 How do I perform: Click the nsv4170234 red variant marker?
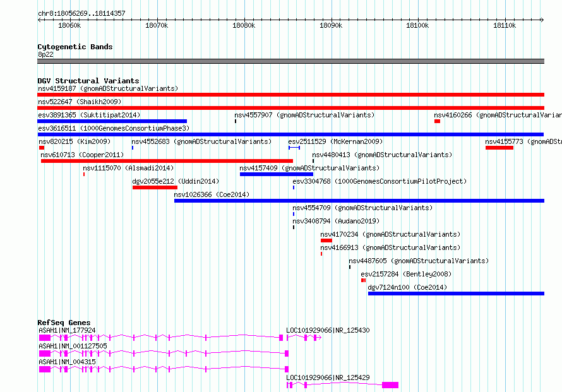click(x=326, y=241)
